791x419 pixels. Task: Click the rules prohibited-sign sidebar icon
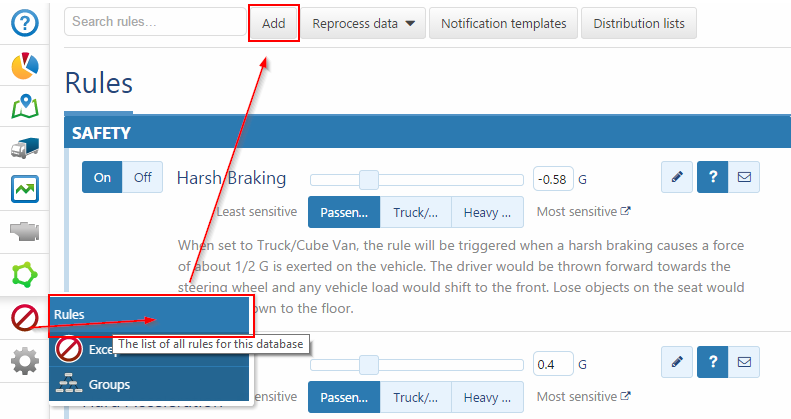click(x=24, y=318)
